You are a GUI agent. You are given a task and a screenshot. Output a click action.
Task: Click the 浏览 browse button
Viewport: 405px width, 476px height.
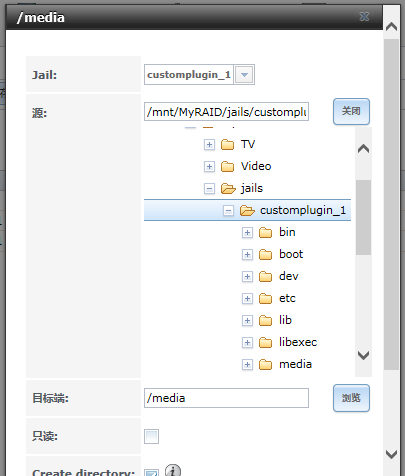tap(351, 398)
